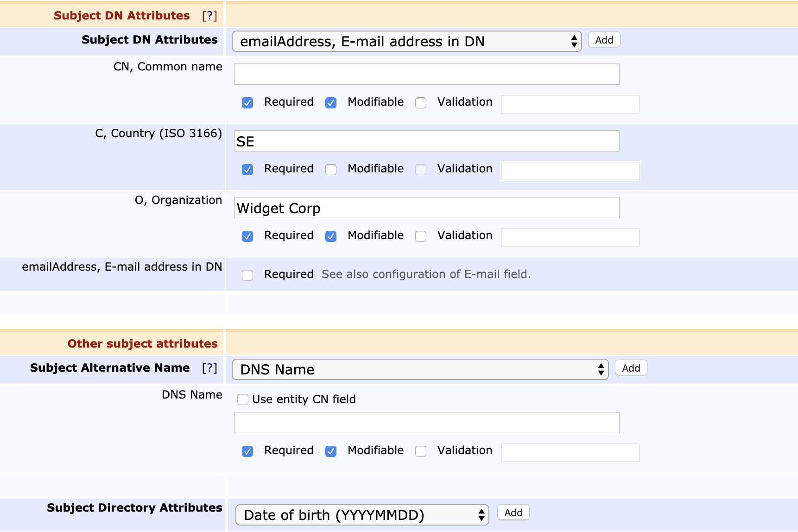This screenshot has height=532, width=798.
Task: Open help link beside Subject Alternative Name
Action: coord(209,368)
